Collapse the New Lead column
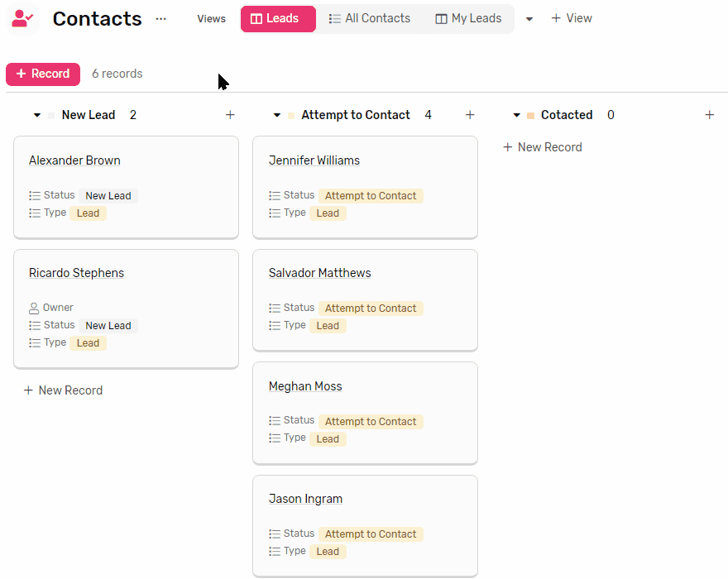The width and height of the screenshot is (728, 579). point(37,115)
